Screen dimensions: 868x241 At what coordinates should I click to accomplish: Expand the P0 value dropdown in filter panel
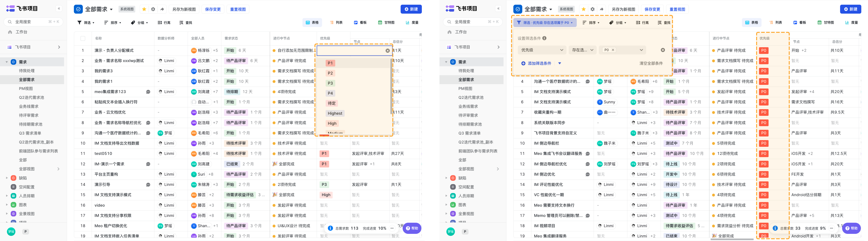641,50
